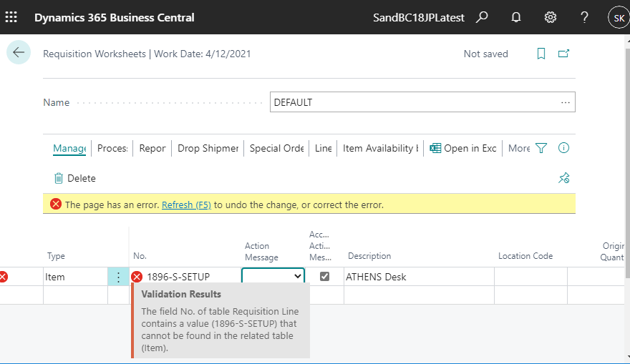Open Name lookup ellipsis button

click(566, 102)
